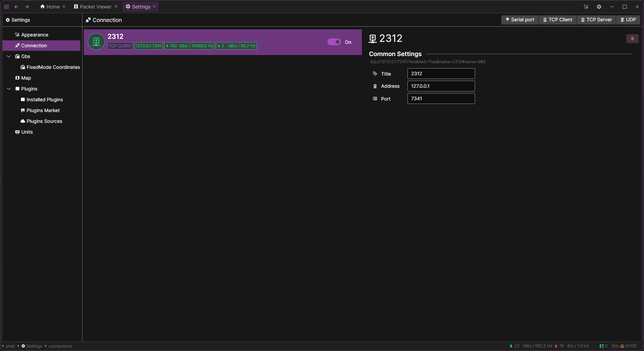Toggle the 2312 connection On switch

334,42
